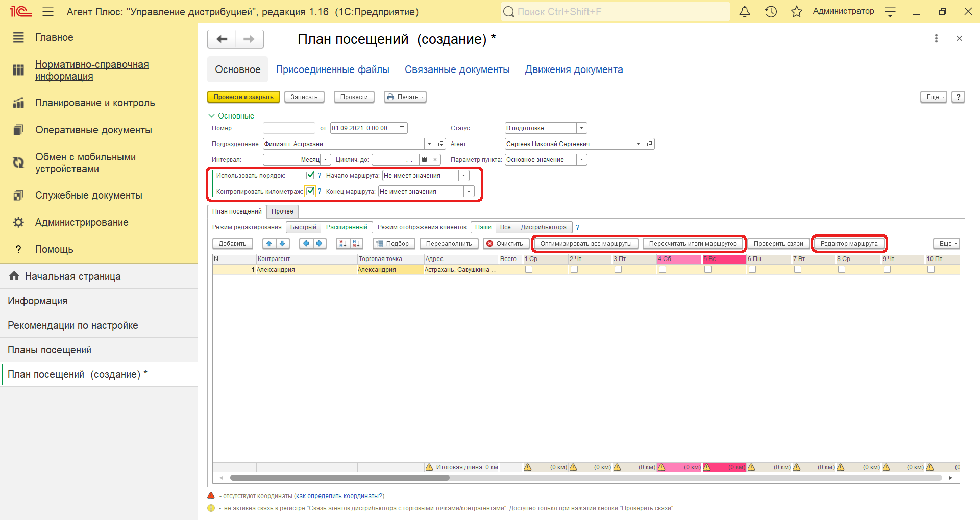This screenshot has width=980, height=520.
Task: Open help question mark button top right
Action: tap(959, 97)
